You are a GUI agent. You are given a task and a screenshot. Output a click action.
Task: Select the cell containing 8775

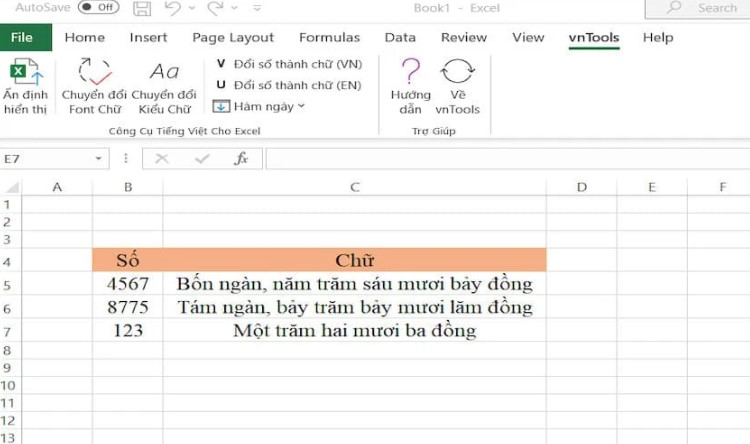pyautogui.click(x=128, y=307)
